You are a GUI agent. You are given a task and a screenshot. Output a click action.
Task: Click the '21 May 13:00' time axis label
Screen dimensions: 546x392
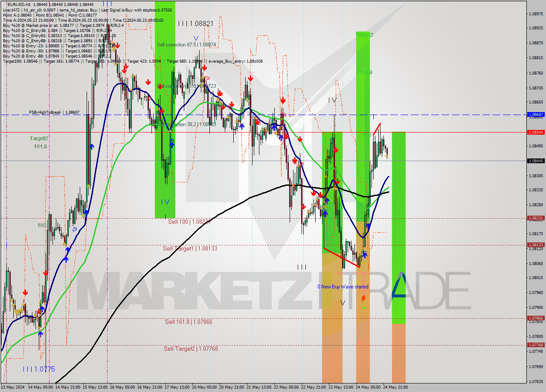coord(259,387)
